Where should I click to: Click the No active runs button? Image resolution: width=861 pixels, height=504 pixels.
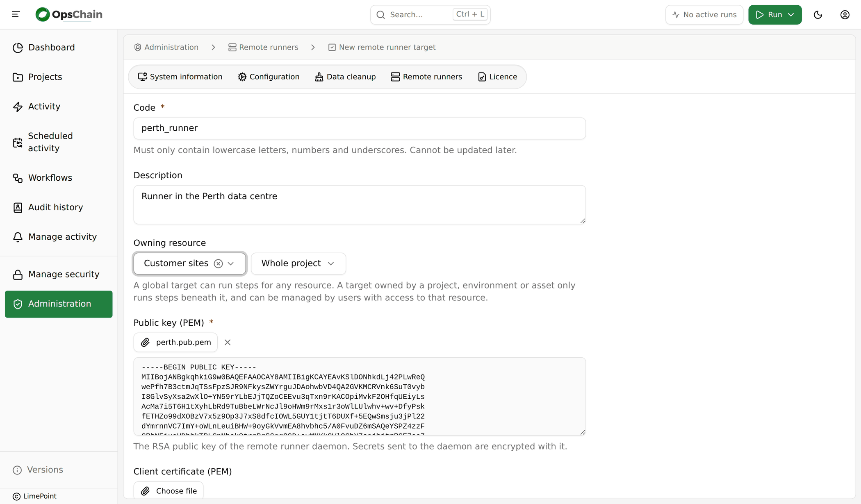pyautogui.click(x=704, y=15)
